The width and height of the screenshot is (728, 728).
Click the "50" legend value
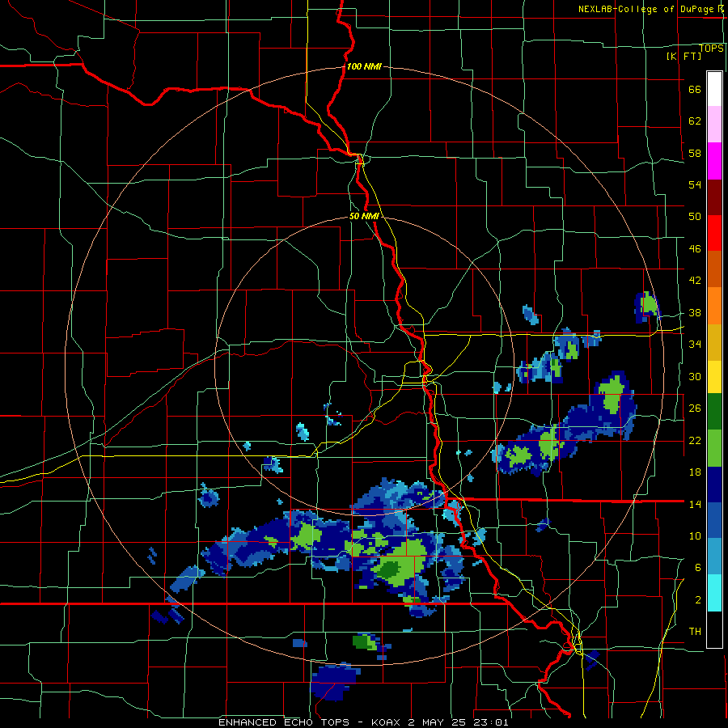click(695, 217)
